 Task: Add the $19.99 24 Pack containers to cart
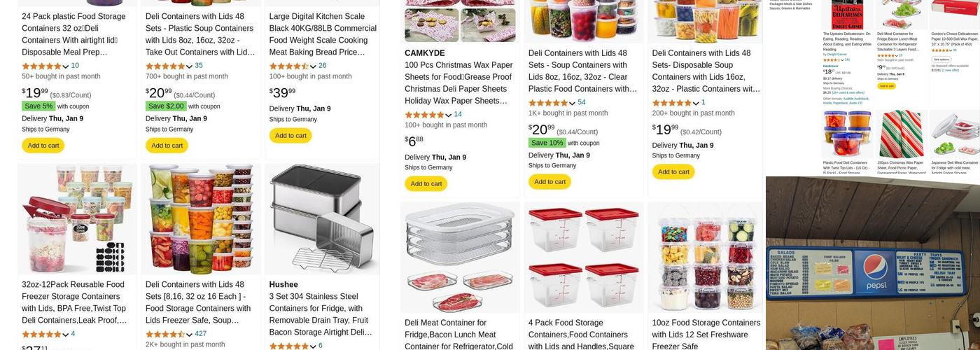[x=43, y=146]
